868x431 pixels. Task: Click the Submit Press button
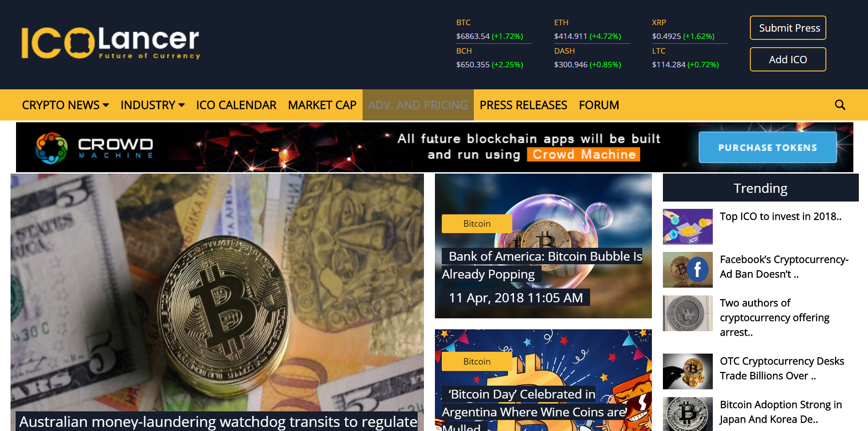pos(788,28)
